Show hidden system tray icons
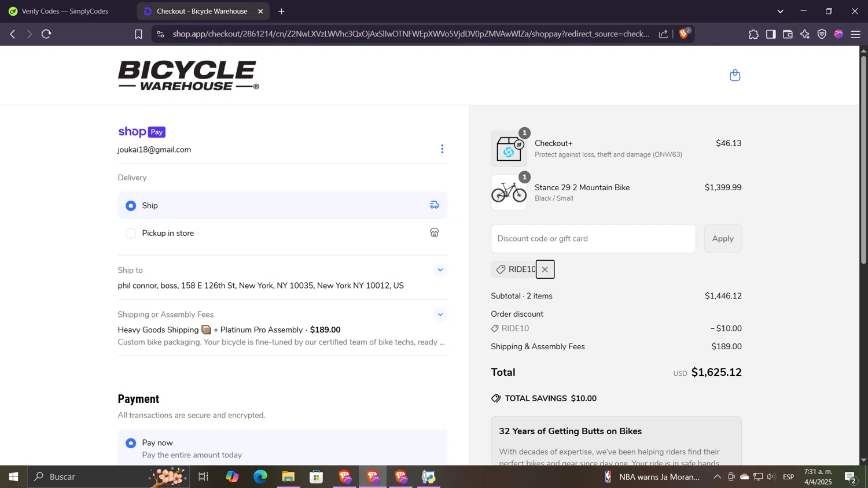 coord(717,477)
